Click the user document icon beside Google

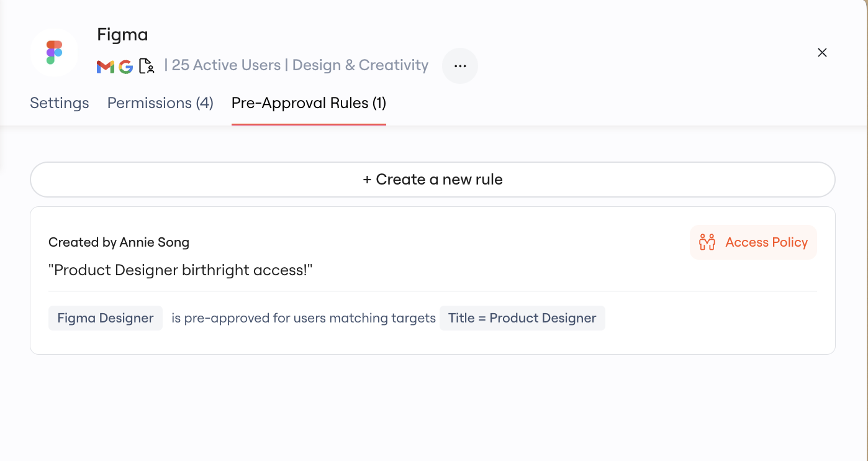point(147,66)
